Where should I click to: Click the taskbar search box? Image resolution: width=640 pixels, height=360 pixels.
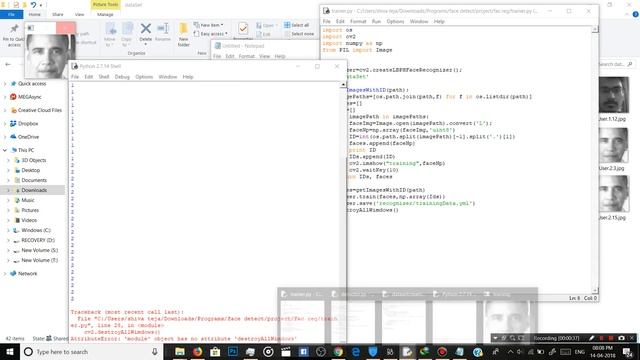(91, 351)
